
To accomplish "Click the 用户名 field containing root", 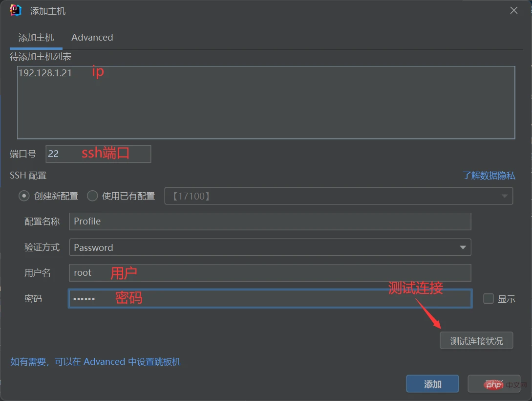I will (270, 273).
